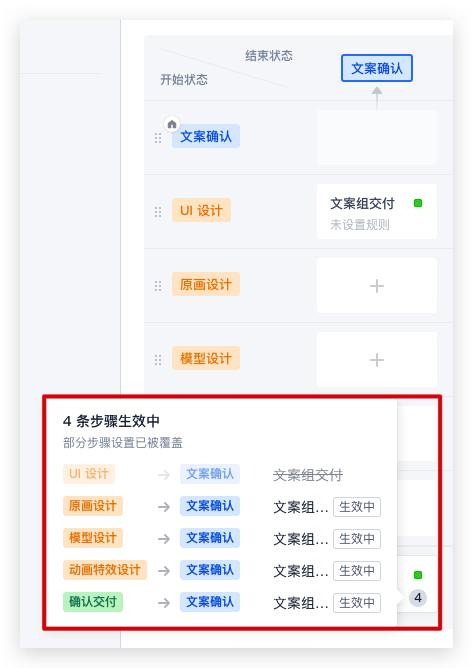Click drag handle beside 模型设计 row
473x668 pixels.
158,360
